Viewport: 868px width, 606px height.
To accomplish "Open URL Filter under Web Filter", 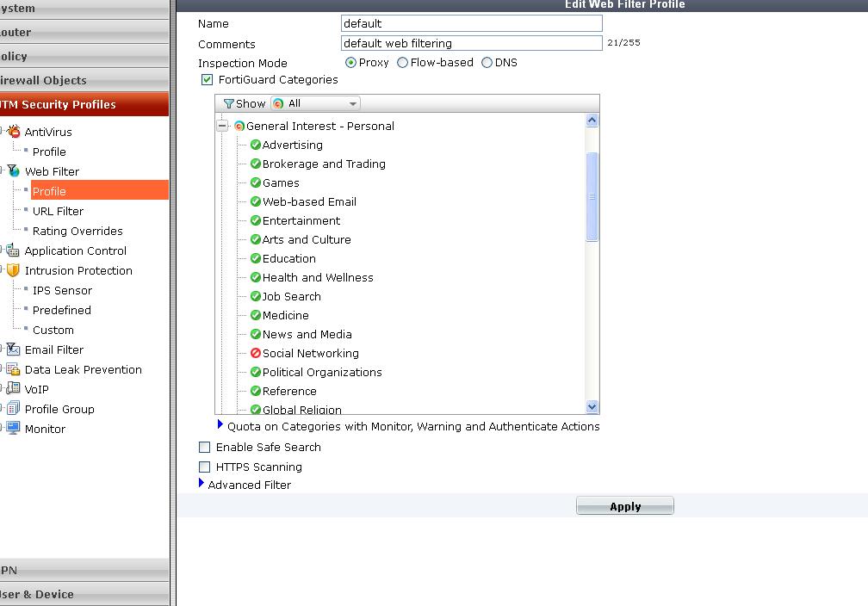I will pos(58,211).
